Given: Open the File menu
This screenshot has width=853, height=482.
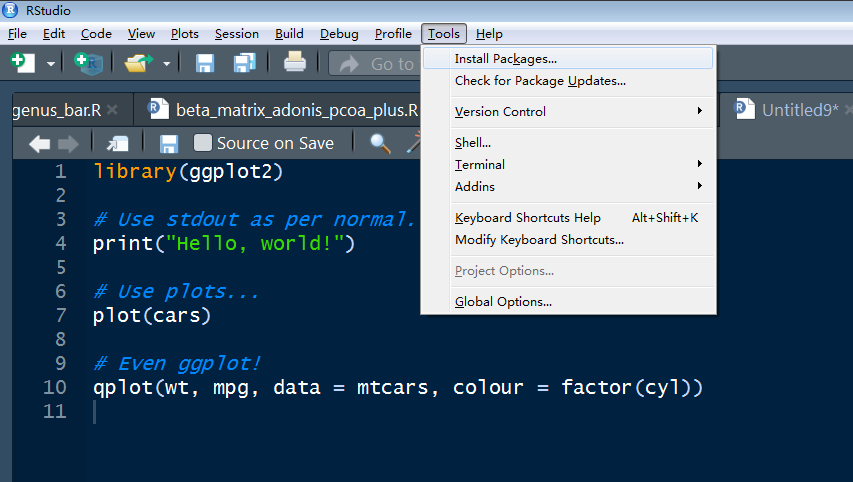Looking at the screenshot, I should click(x=17, y=34).
